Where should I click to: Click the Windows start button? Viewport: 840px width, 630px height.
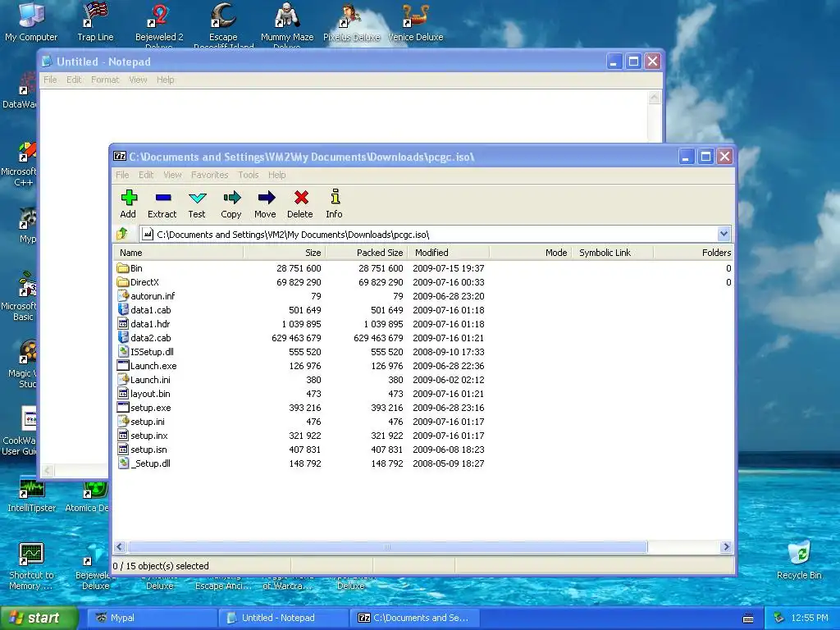coord(39,618)
